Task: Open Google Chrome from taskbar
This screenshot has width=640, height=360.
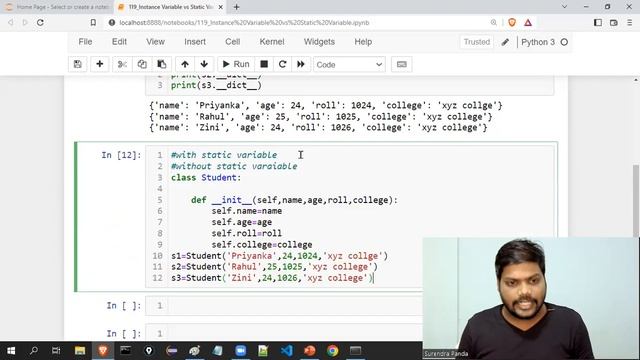Action: [333, 351]
